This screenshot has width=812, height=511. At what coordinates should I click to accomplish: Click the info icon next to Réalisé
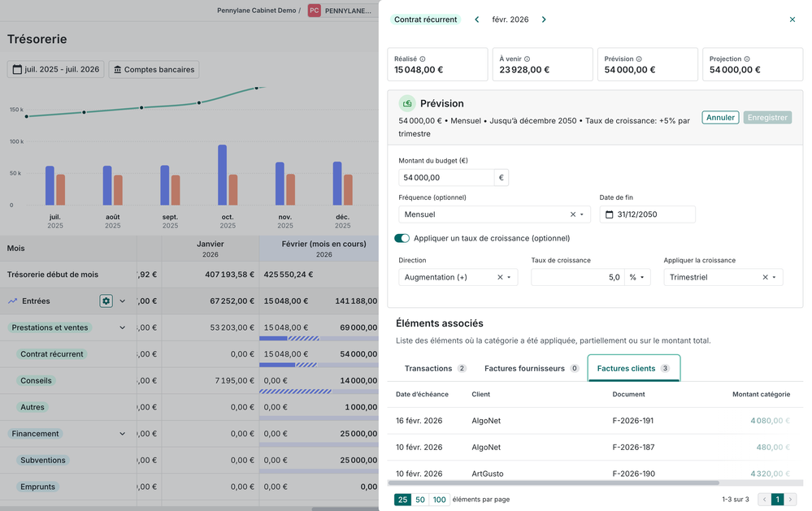(423, 59)
